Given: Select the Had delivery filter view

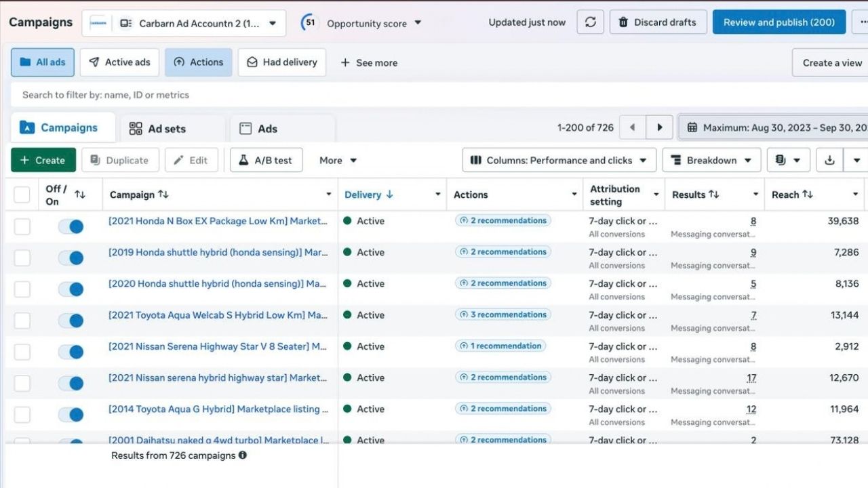Looking at the screenshot, I should click(281, 62).
